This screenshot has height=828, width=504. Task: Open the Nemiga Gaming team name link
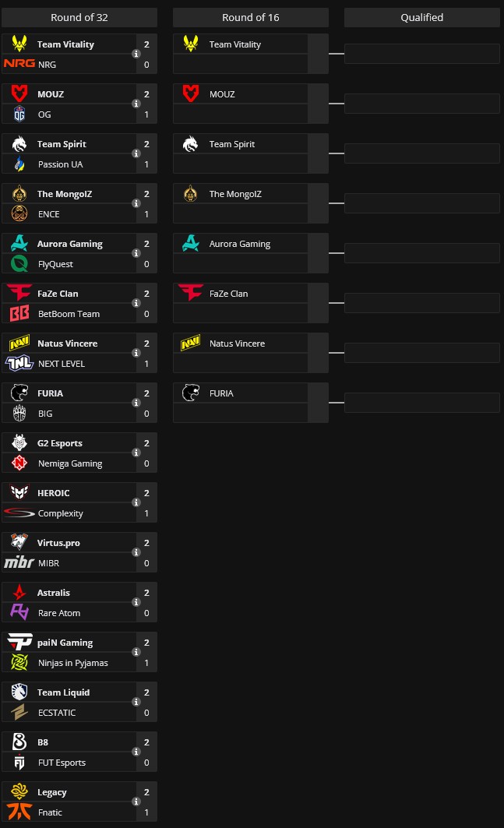pyautogui.click(x=70, y=463)
